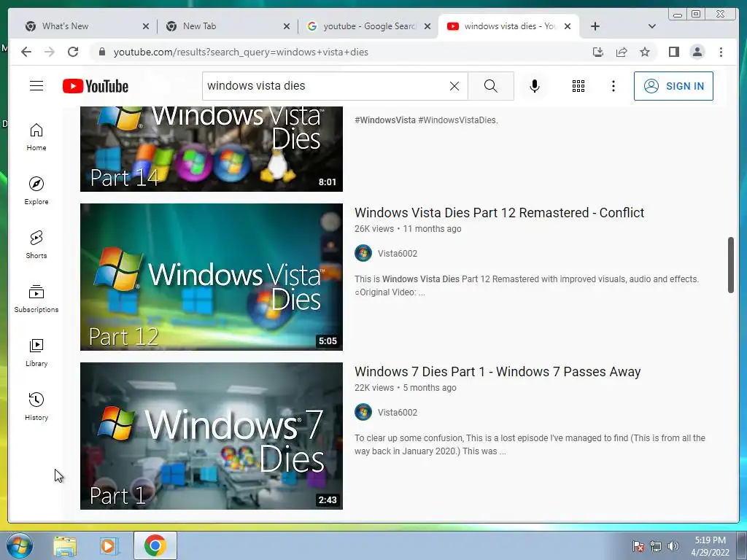The image size is (747, 560).
Task: Click the taskbar clock showing 5:19 PM
Action: 710,546
